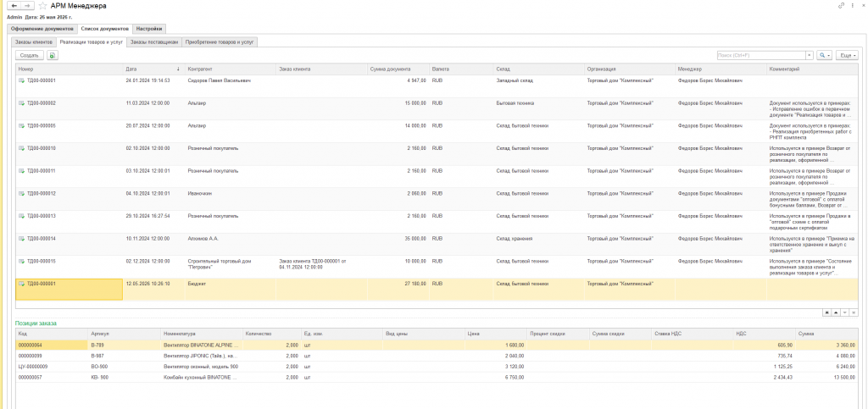Select Склад хранения warehouse cell
The height and width of the screenshot is (409, 868).
538,244
